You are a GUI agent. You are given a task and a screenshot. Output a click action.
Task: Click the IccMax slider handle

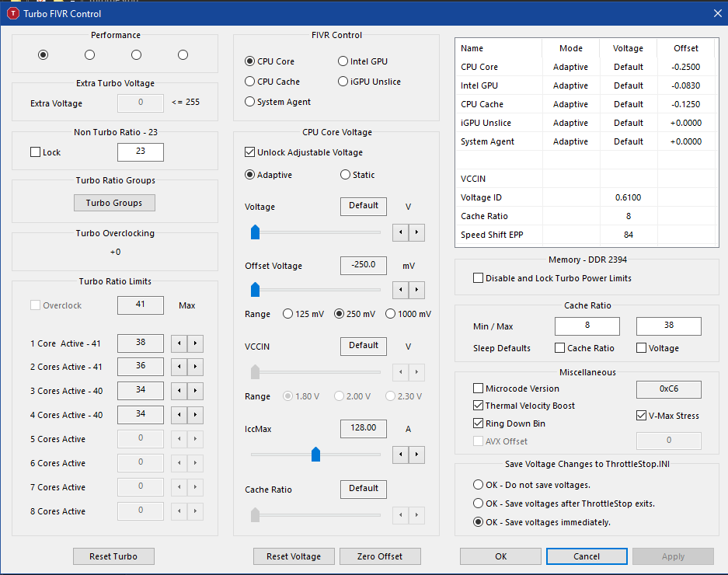click(x=315, y=455)
